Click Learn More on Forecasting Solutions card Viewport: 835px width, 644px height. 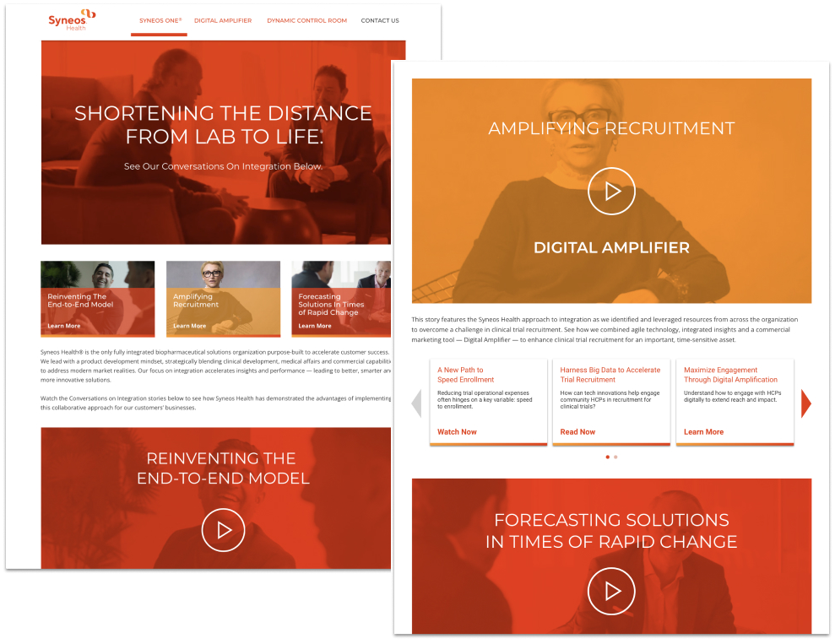(315, 326)
